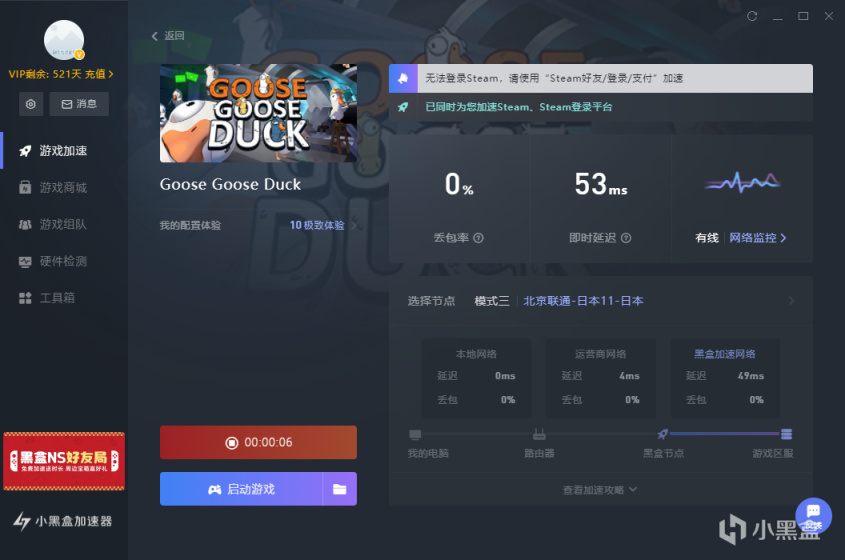Click the user avatar picture

click(64, 41)
